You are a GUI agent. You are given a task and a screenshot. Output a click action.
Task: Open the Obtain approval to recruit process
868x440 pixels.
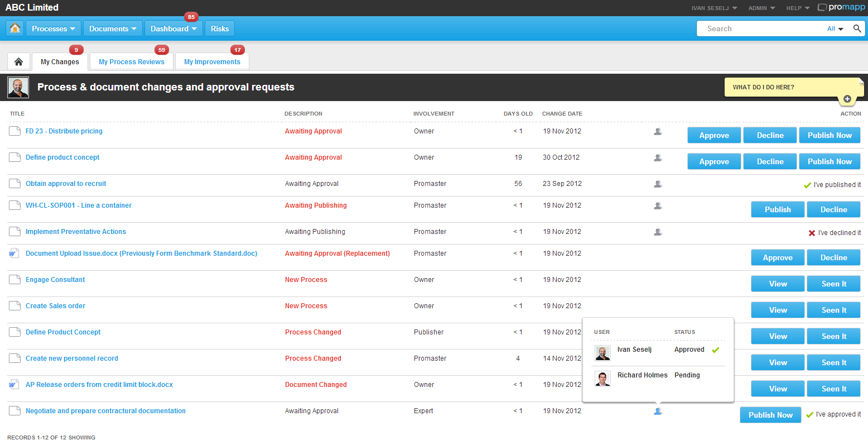pos(66,183)
